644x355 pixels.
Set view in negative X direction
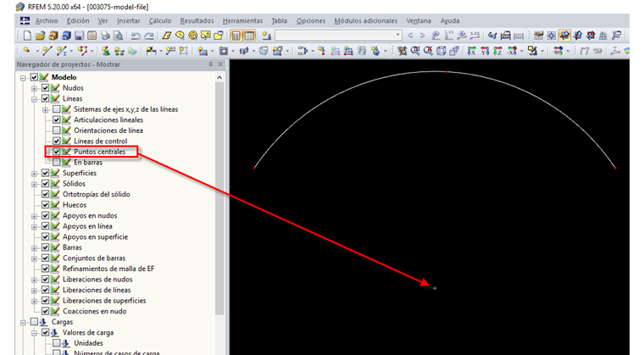pos(511,51)
